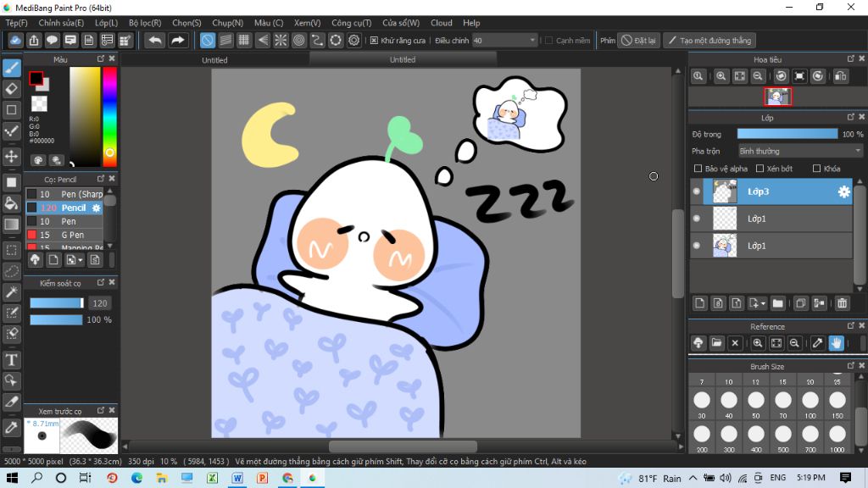Duplicate the current layer icon

click(800, 303)
